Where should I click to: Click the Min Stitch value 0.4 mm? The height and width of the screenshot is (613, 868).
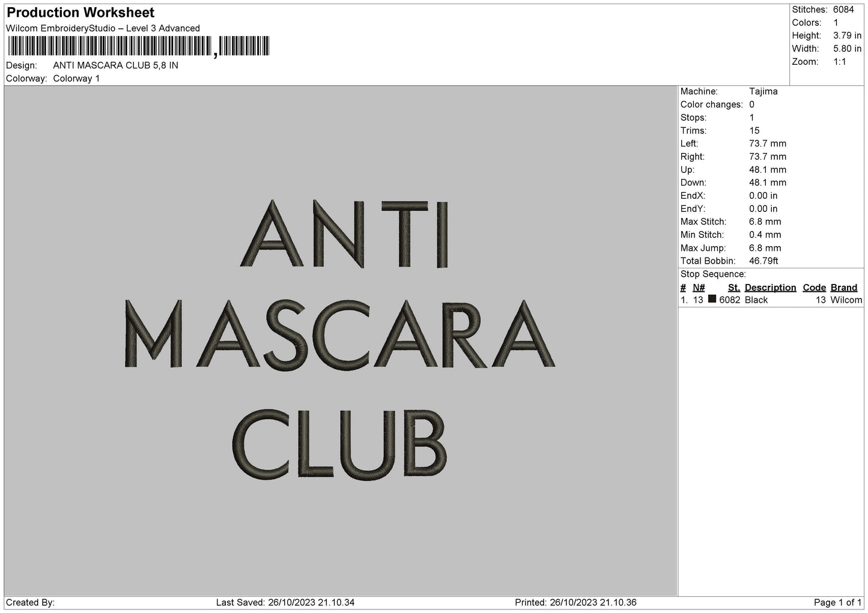click(765, 235)
